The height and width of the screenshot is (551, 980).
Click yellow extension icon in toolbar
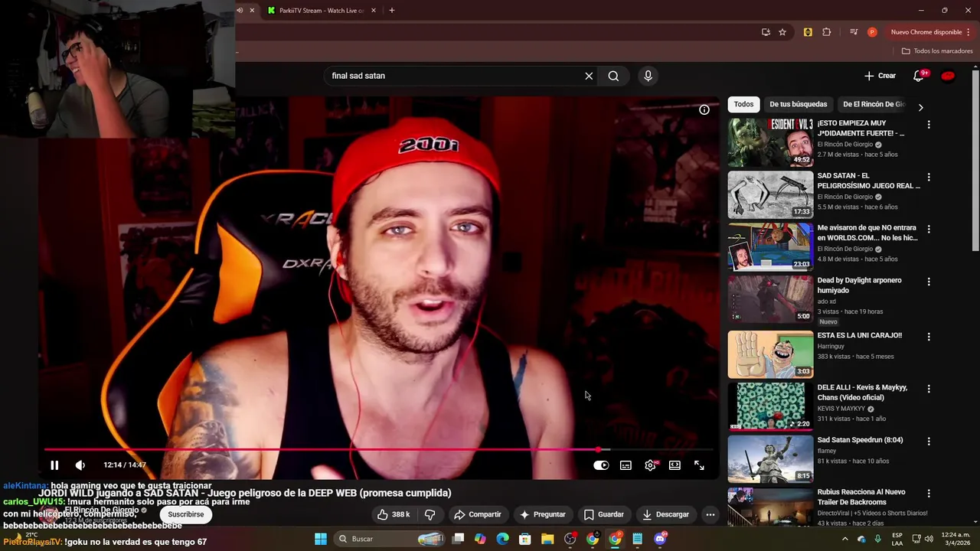coord(808,32)
